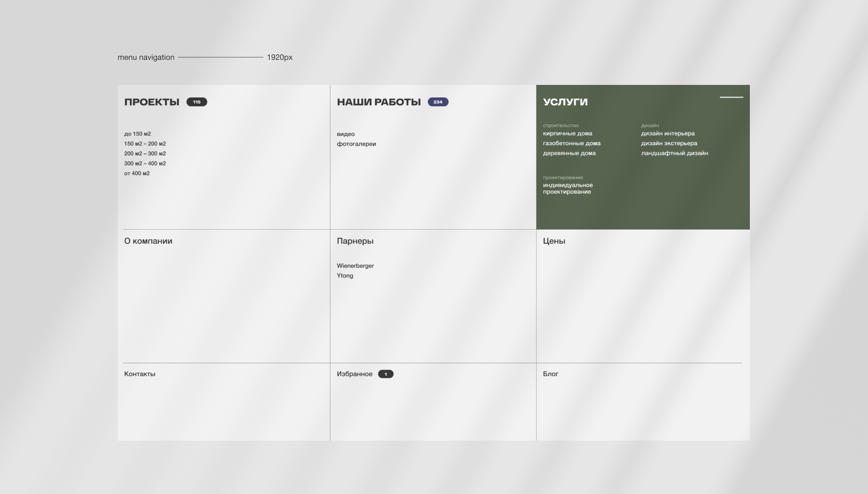Image resolution: width=868 pixels, height=494 pixels.
Task: Go to фотогалереи
Action: tap(356, 144)
